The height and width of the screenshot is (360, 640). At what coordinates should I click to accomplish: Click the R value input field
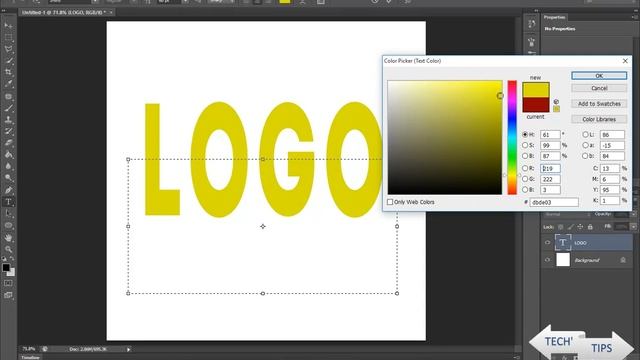coord(550,168)
